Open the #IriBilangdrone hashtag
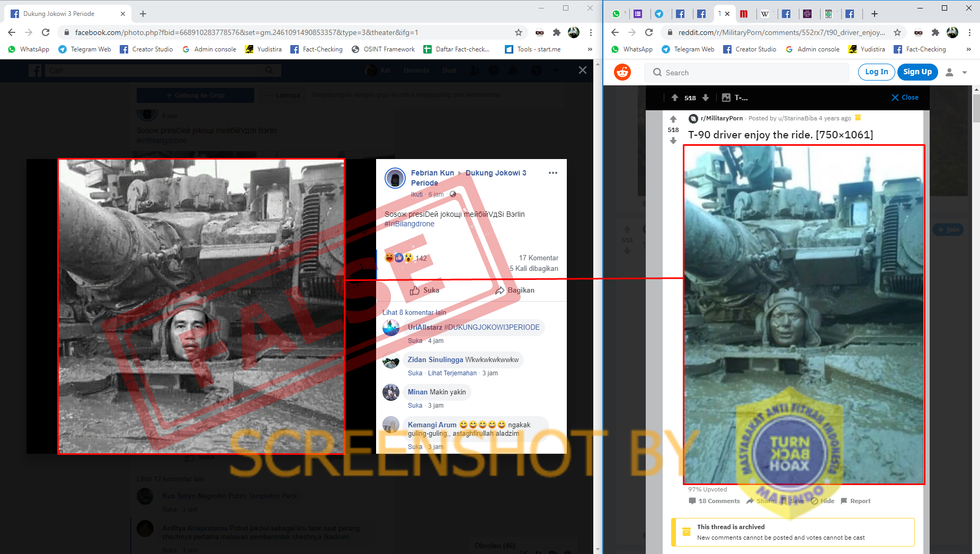Screen dimensions: 980x554 [x=409, y=224]
